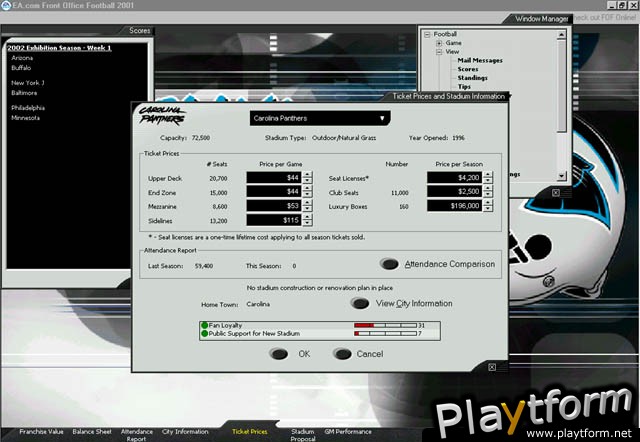Click the 2002 Exhibition Season Week 1 heading
The image size is (640, 442).
(59, 48)
